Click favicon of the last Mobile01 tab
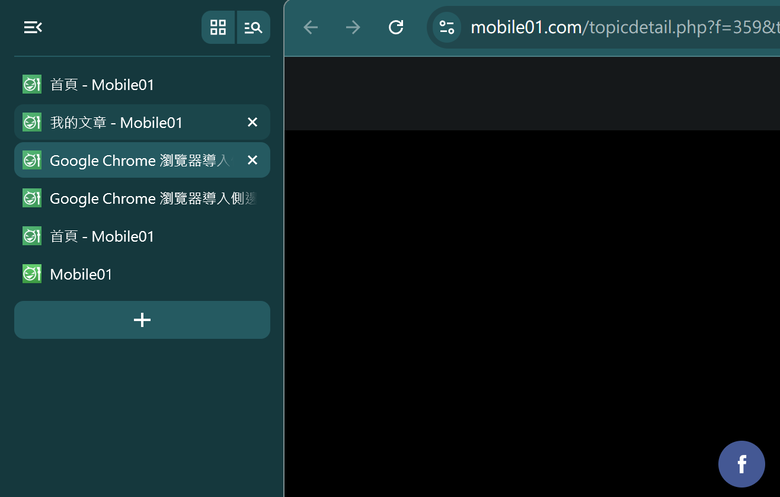Screen dimensions: 780x497 (x=32, y=274)
